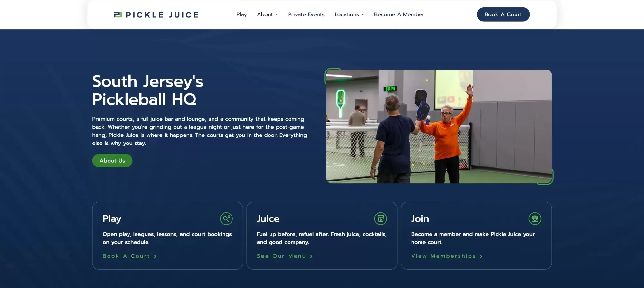Viewport: 644px width, 288px height.
Task: Click the arrow next to Book A Court
Action: tap(155, 256)
